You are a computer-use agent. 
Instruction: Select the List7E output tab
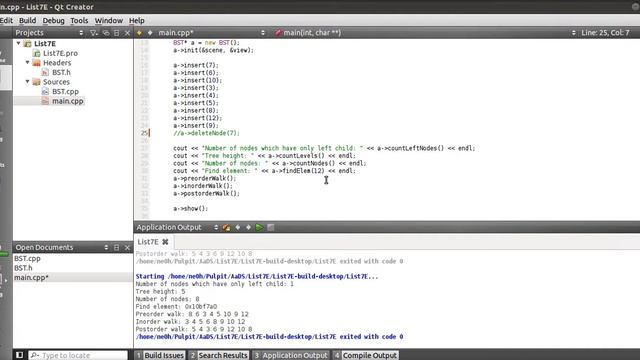click(148, 242)
